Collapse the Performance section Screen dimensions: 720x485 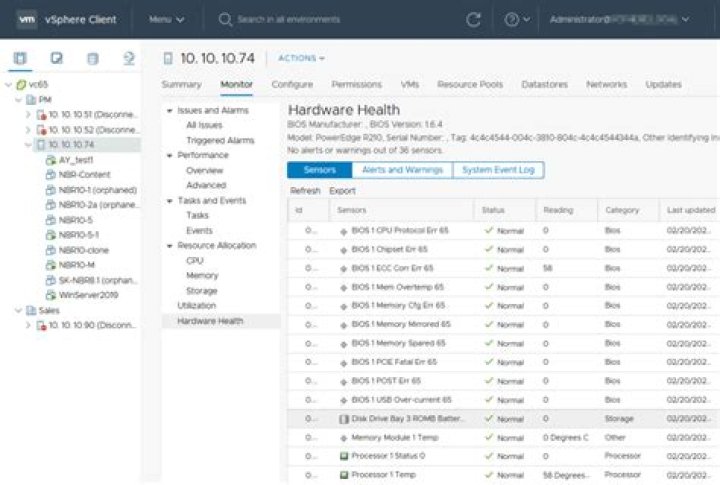(169, 155)
